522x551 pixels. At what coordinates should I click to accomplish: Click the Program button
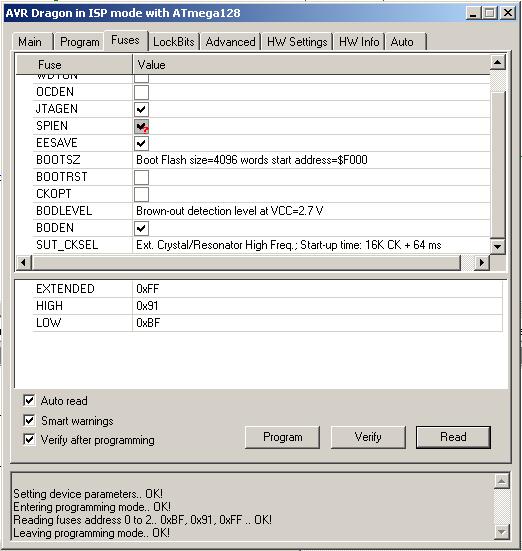point(283,437)
